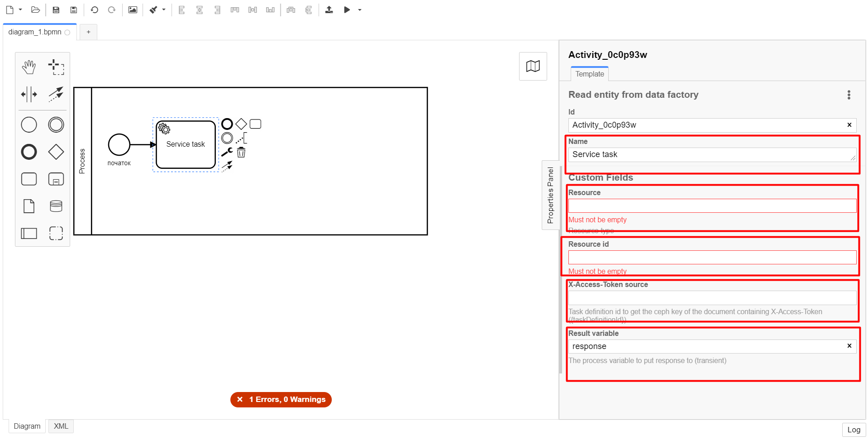Screen dimensions: 868x440
Task: Align selected elements to the top
Action: pos(235,10)
